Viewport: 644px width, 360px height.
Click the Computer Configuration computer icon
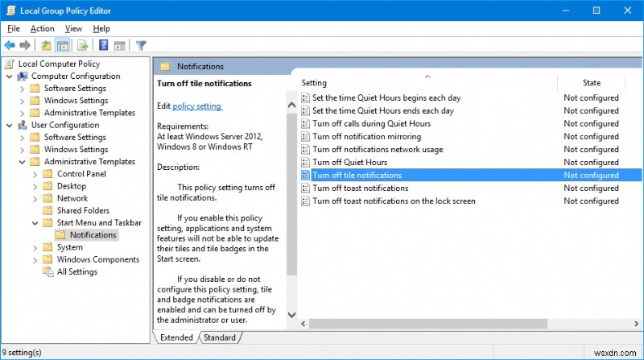point(23,76)
